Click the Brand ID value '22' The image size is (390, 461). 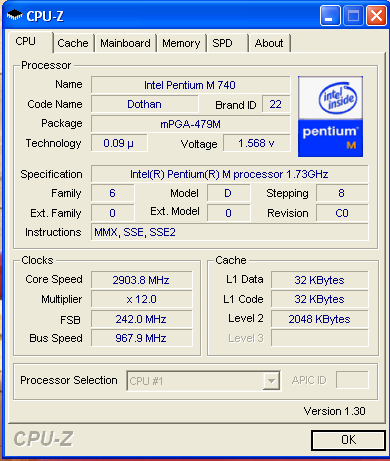point(276,104)
